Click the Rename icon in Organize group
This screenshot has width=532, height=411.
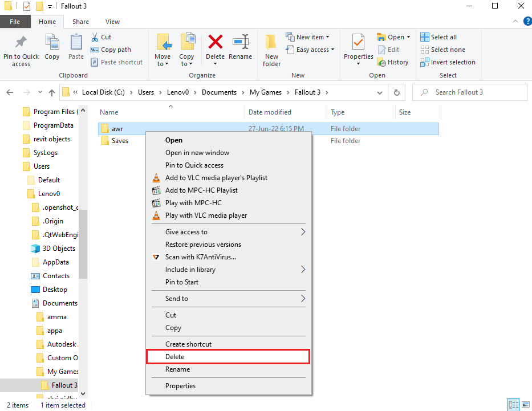pyautogui.click(x=241, y=42)
